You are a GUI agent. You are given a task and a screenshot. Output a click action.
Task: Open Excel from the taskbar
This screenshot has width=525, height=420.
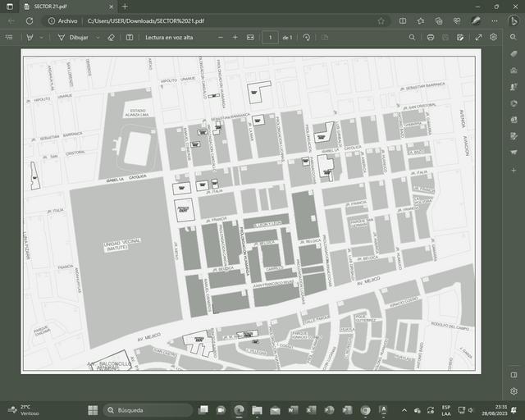click(311, 410)
